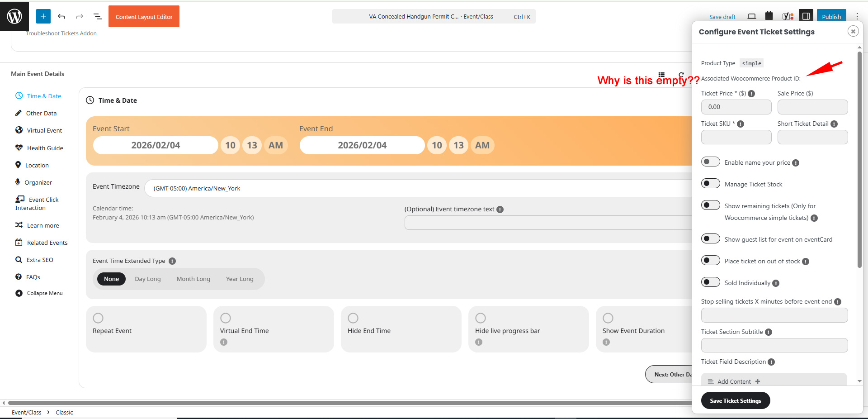Open the three-dot options menu
868x419 pixels.
coord(857,16)
